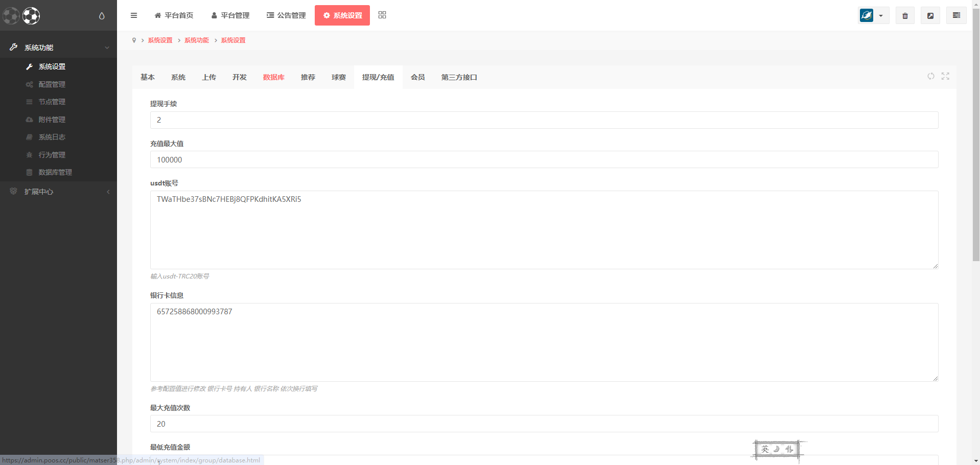Click the 系统功能 breadcrumb link
The image size is (980, 465).
click(x=196, y=40)
